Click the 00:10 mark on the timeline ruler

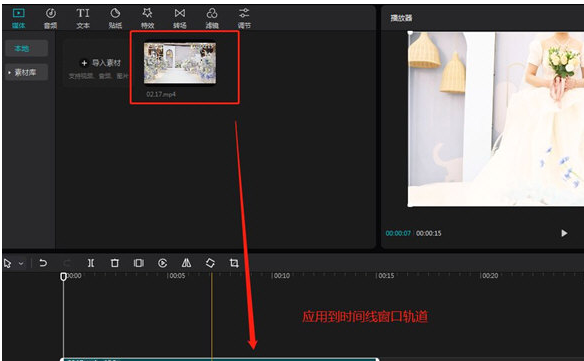(281, 276)
